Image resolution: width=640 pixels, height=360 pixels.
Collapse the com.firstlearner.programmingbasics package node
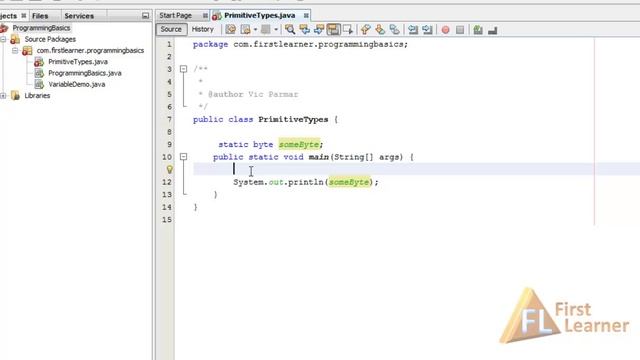[x=15, y=51]
